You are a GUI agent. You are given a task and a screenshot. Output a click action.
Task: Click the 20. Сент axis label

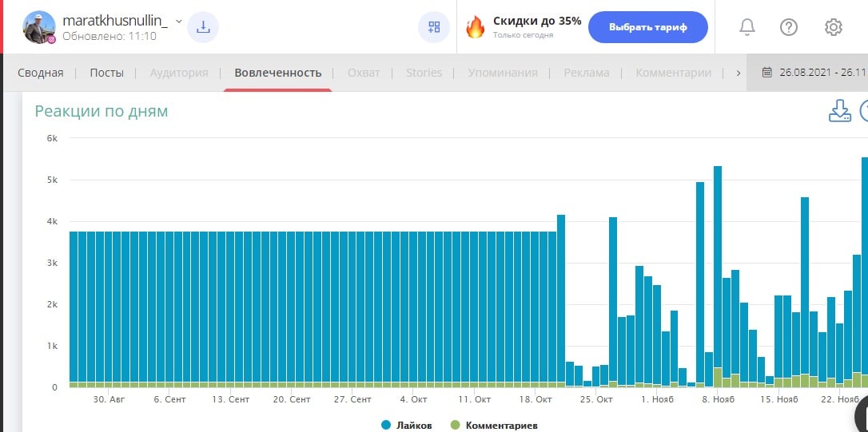coord(292,399)
